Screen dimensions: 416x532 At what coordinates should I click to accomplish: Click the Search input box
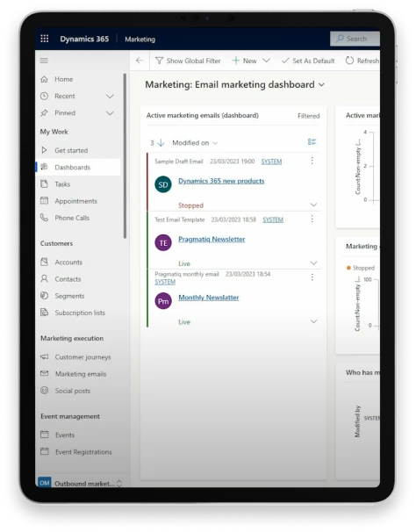tap(355, 39)
